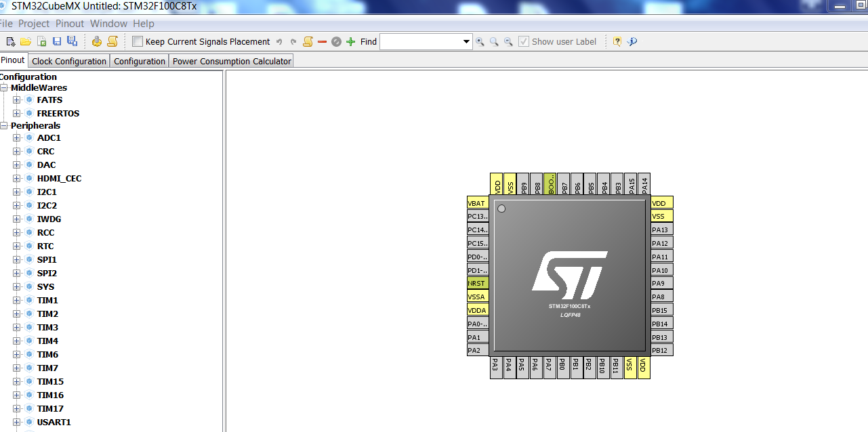Click the gray circle-slash toolbar icon
Viewport: 868px width, 432px height.
pos(336,42)
